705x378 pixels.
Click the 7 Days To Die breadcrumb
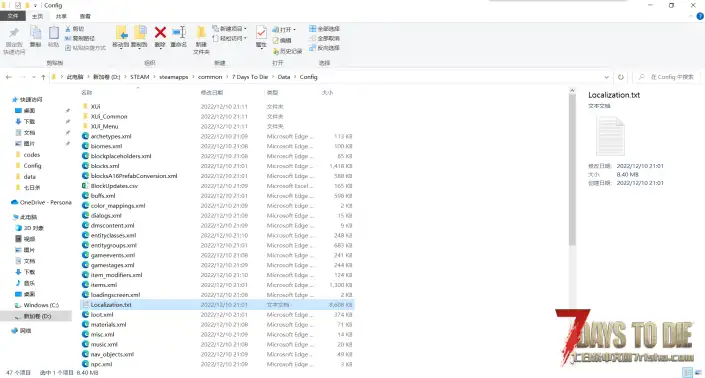pos(250,77)
